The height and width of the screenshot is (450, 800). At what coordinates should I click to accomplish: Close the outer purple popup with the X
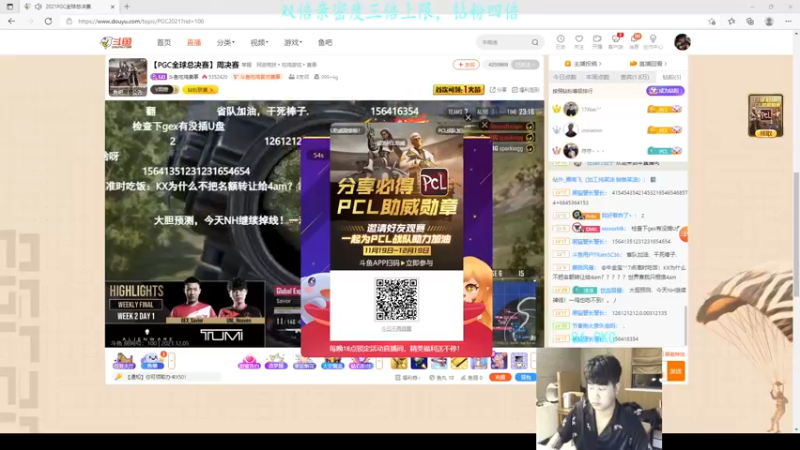click(485, 124)
